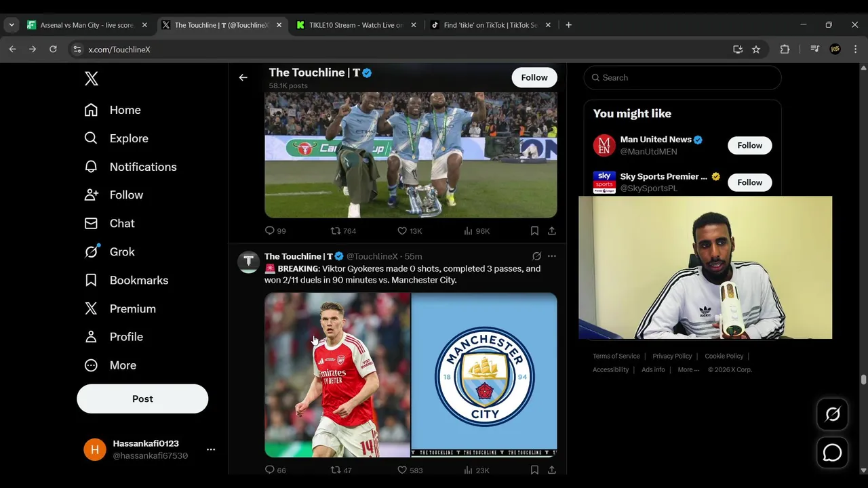Follow Sky Sports Premier League
The width and height of the screenshot is (868, 488).
(749, 182)
